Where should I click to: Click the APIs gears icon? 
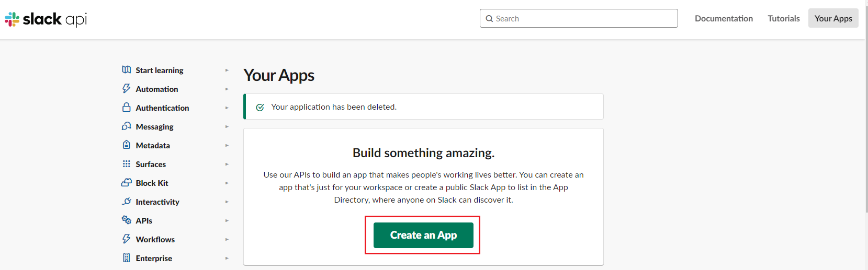[x=126, y=220]
